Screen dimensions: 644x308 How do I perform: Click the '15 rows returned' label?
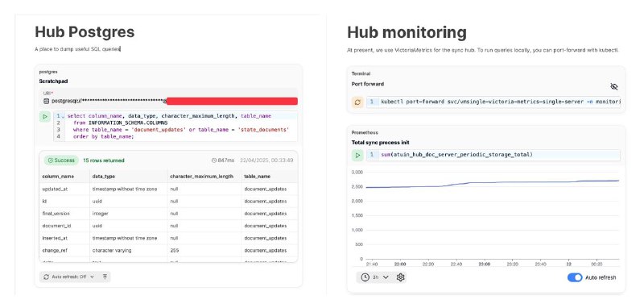pos(104,160)
